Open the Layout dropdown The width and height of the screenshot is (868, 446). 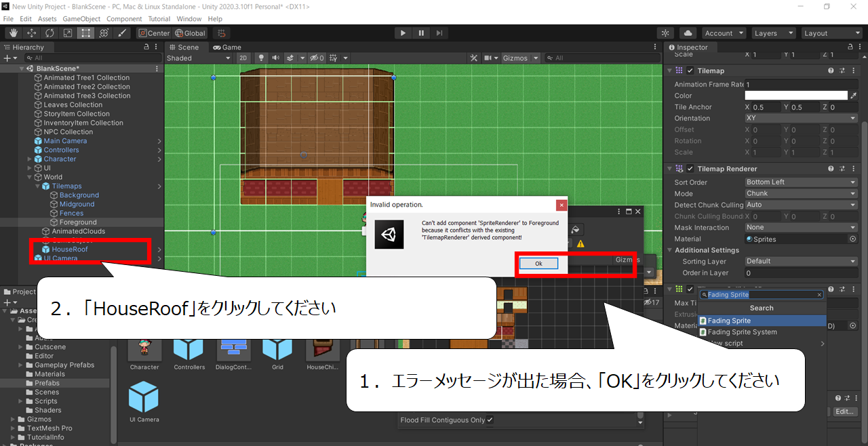point(831,33)
